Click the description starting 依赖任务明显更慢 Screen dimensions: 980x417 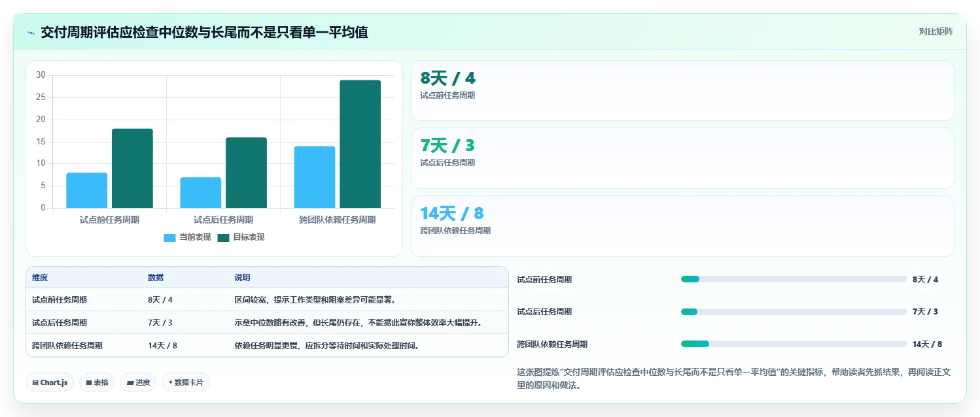click(327, 346)
